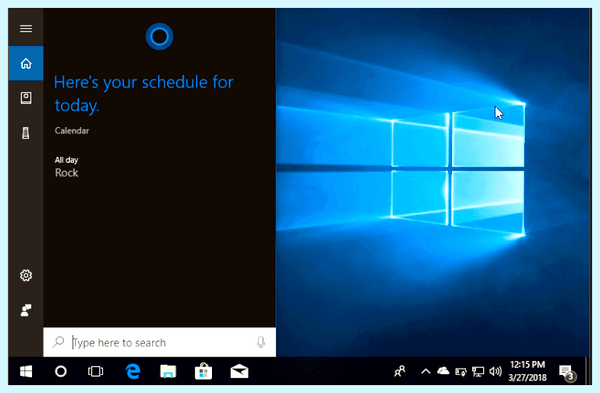Open the Mail app from the taskbar
The width and height of the screenshot is (600, 393).
click(x=239, y=371)
